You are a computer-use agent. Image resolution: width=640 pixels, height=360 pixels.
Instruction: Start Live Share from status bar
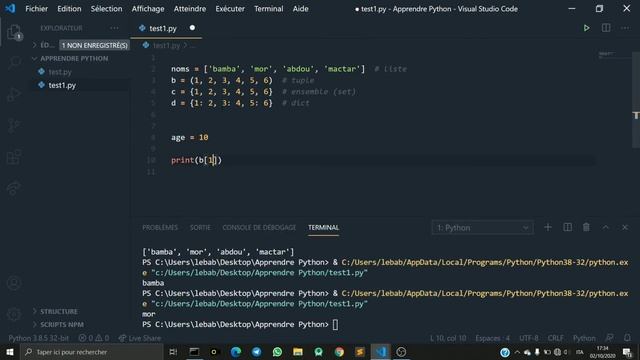coord(140,338)
